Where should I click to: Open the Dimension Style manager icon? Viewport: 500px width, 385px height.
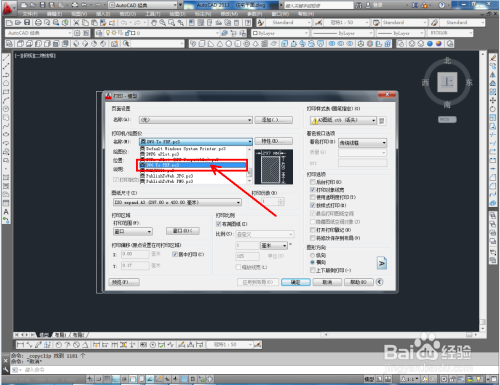[x=319, y=23]
